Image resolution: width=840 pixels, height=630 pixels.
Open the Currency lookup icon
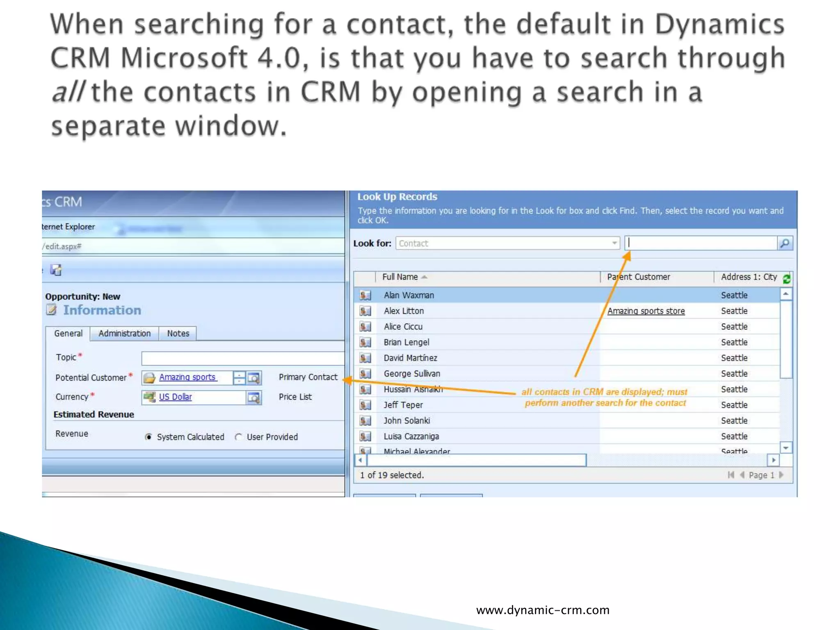coord(254,397)
